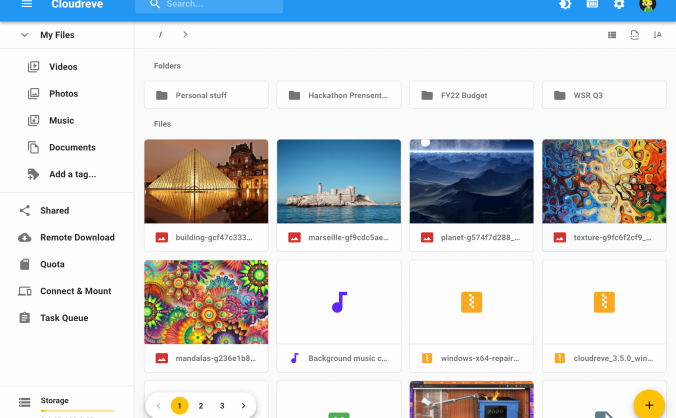Select the Louvre pyramid building thumbnail

pyautogui.click(x=206, y=181)
